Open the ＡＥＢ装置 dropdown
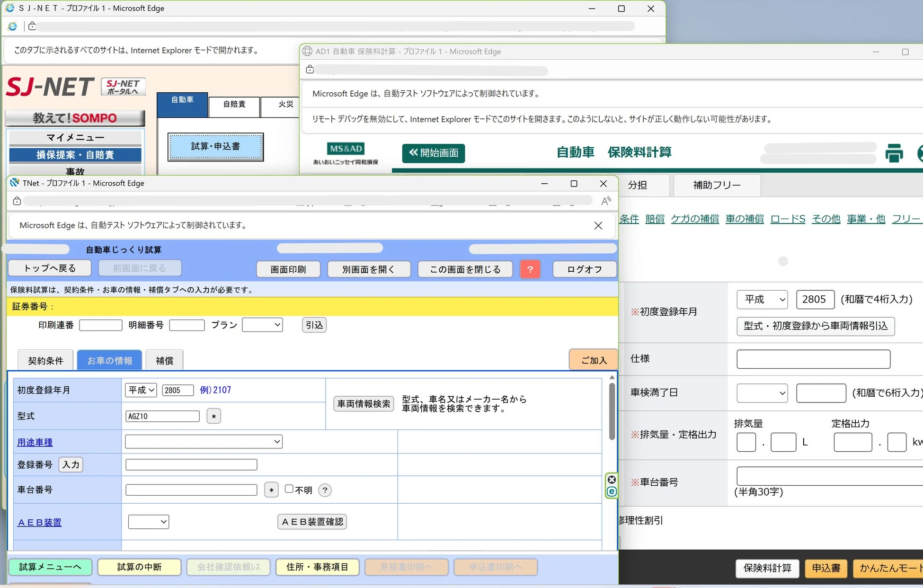The width and height of the screenshot is (923, 588). pos(148,521)
